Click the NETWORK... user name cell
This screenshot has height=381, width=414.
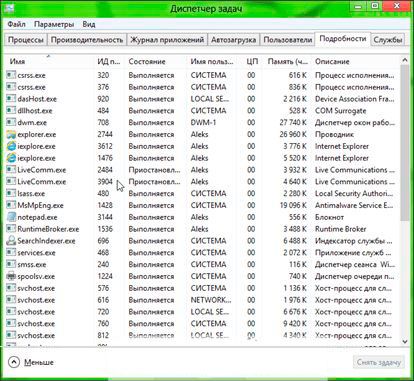pos(211,300)
